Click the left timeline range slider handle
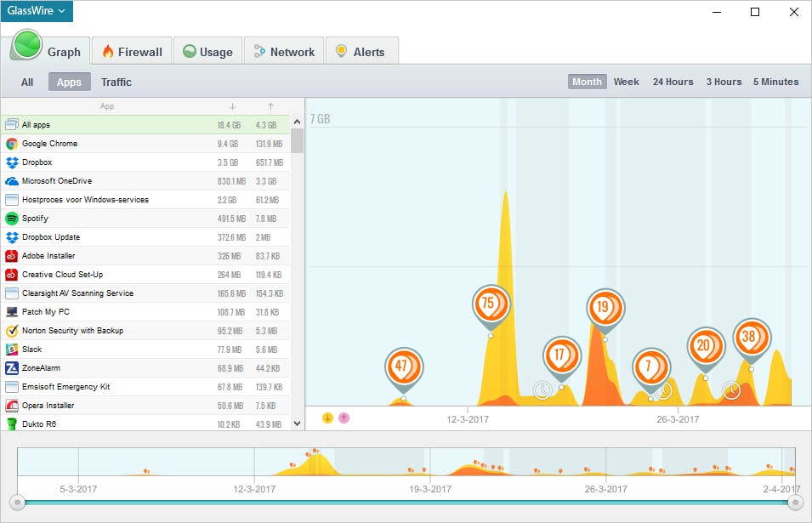Screen dimensions: 812x523 click(18, 503)
